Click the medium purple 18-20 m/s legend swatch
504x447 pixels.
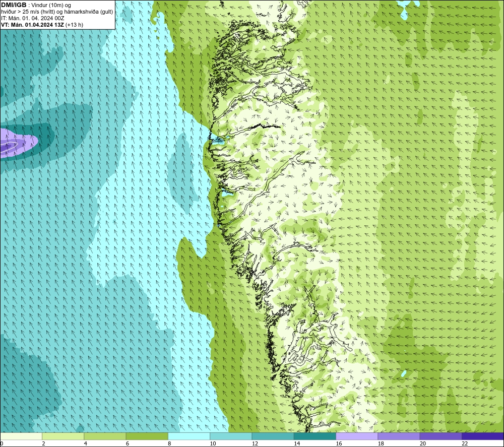click(399, 436)
